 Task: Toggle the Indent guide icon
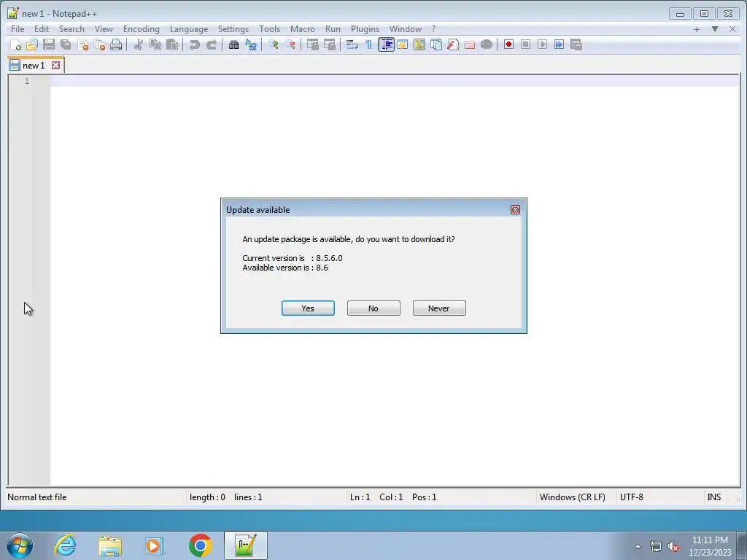point(386,44)
